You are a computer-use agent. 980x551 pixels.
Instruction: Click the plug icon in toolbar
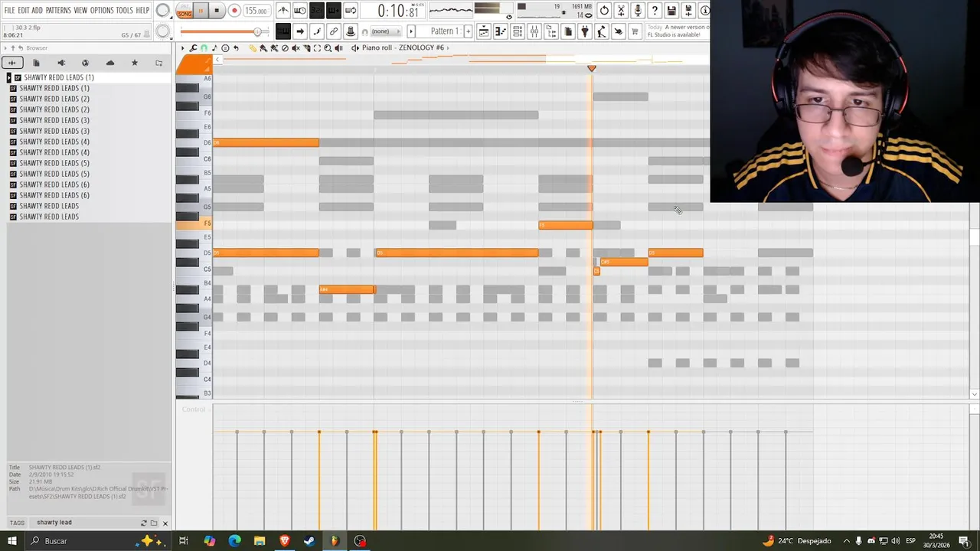585,31
